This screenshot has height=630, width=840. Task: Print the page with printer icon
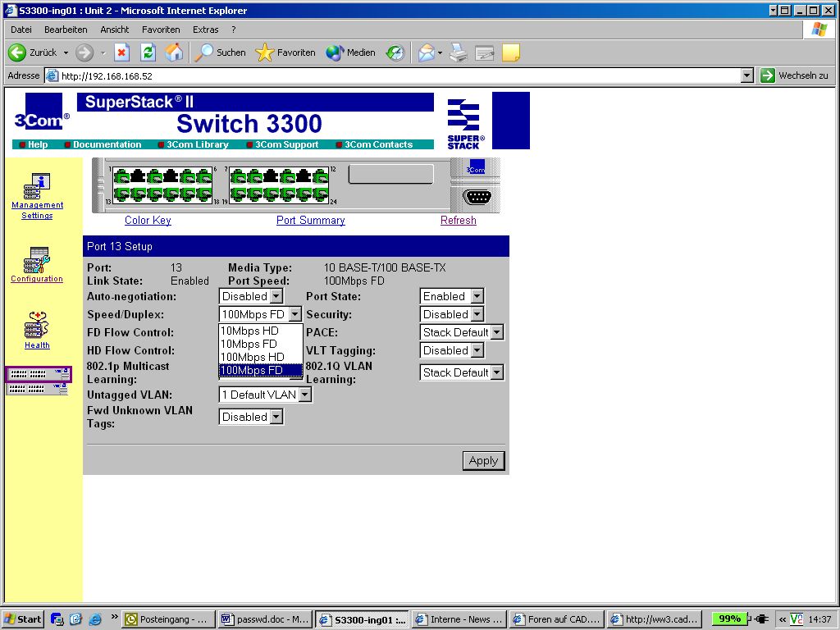(458, 52)
